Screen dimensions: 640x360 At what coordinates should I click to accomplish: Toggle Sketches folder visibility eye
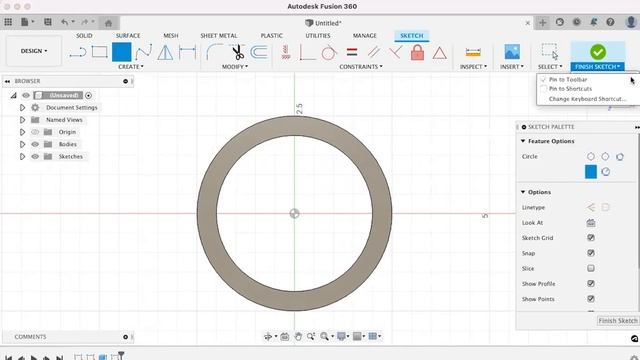click(35, 156)
